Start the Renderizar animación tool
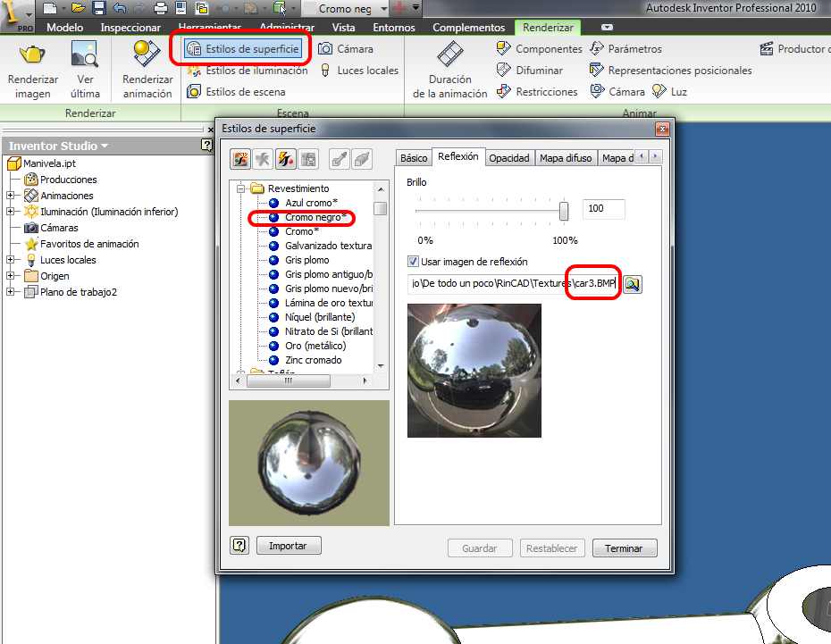This screenshot has width=831, height=644. tap(147, 55)
